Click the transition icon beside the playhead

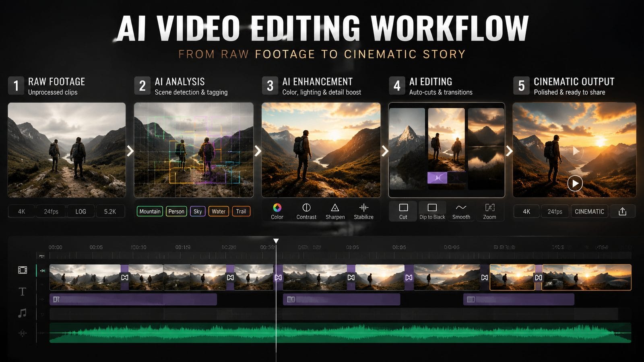click(279, 278)
